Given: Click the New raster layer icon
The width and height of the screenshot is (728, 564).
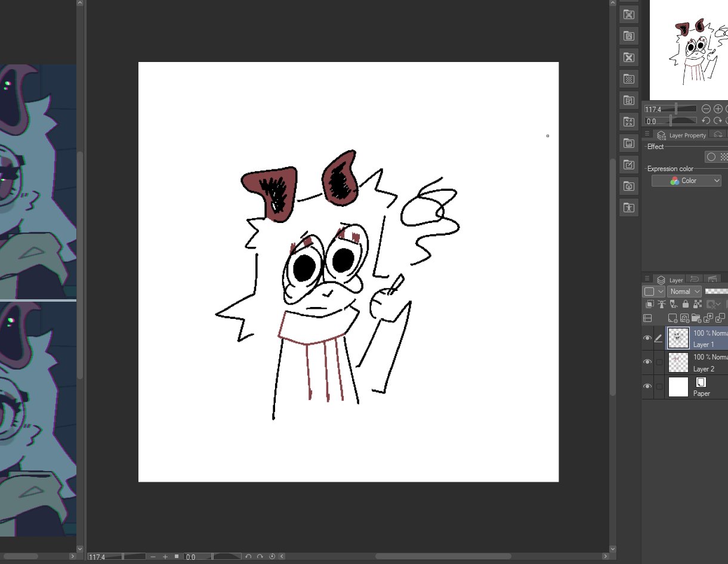Looking at the screenshot, I should [x=673, y=318].
